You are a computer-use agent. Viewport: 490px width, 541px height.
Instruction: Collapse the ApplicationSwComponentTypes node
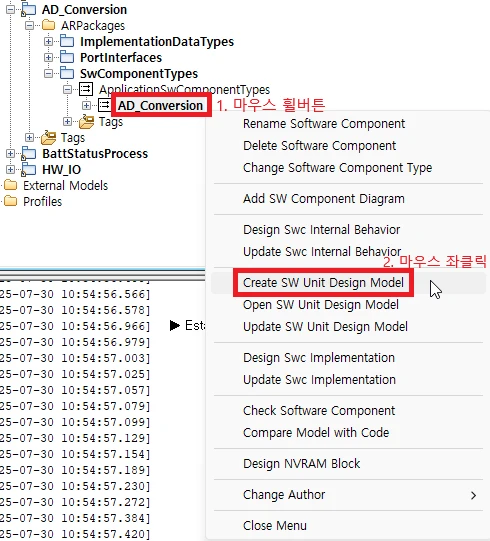tap(67, 89)
